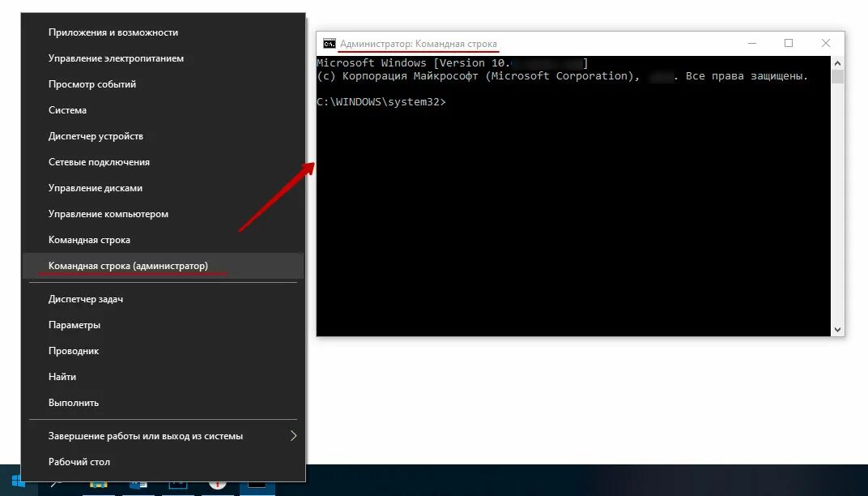Click the scrollbar down arrow in Command Prompt

(837, 329)
